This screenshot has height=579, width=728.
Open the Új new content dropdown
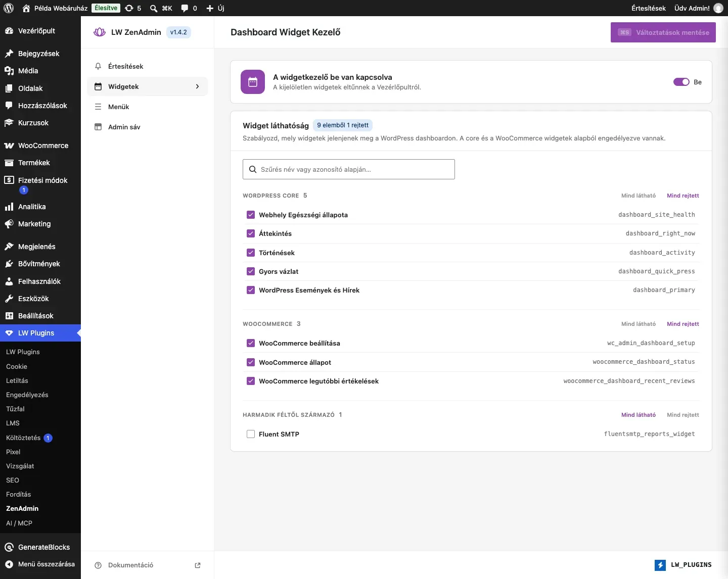[215, 8]
